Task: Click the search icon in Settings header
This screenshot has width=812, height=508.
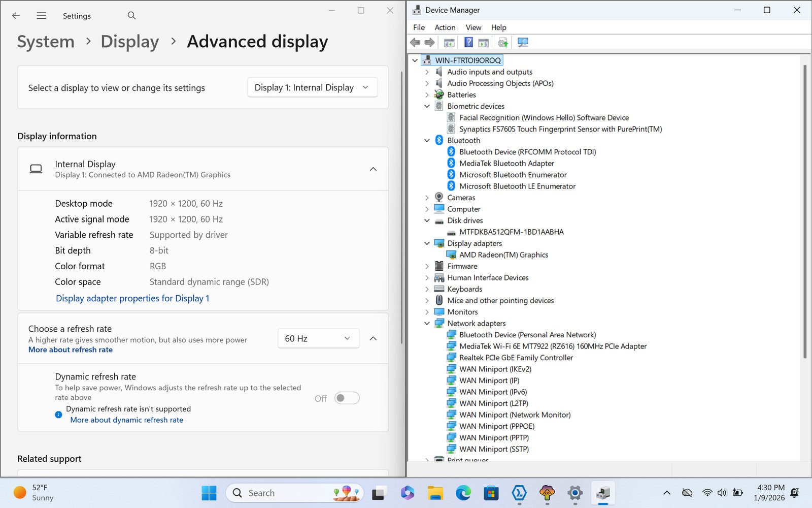Action: click(x=131, y=16)
